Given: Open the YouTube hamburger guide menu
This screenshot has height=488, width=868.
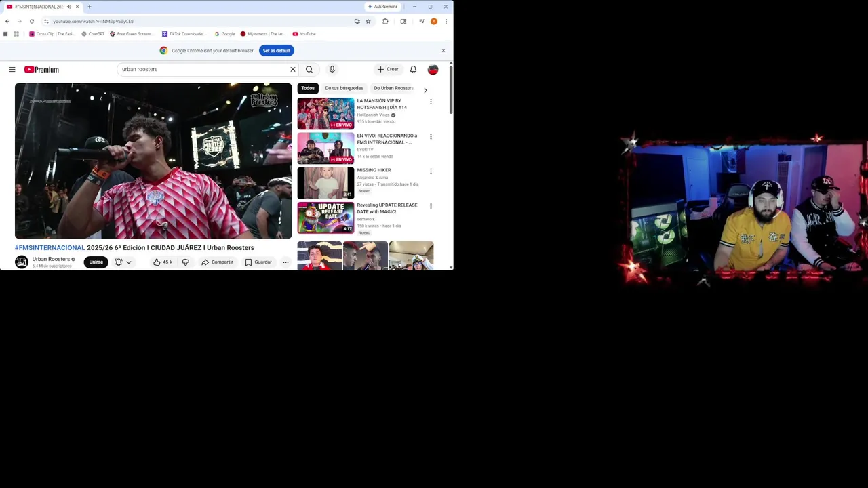Looking at the screenshot, I should [x=12, y=69].
